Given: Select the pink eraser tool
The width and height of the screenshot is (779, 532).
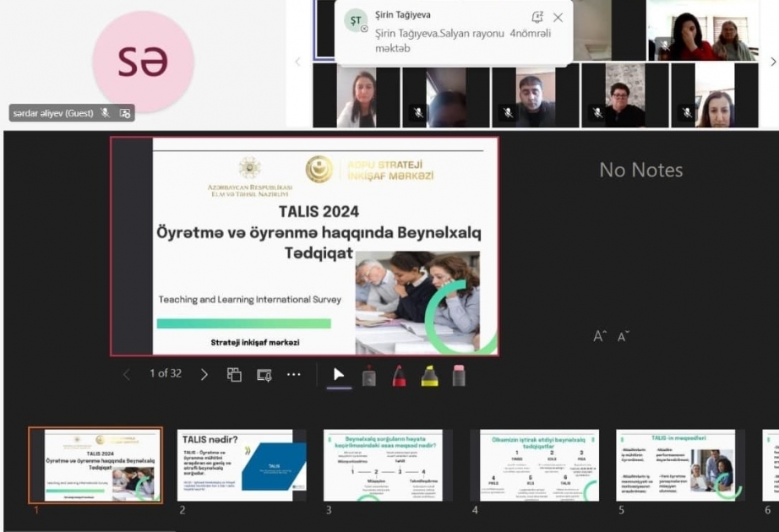Looking at the screenshot, I should click(x=459, y=376).
